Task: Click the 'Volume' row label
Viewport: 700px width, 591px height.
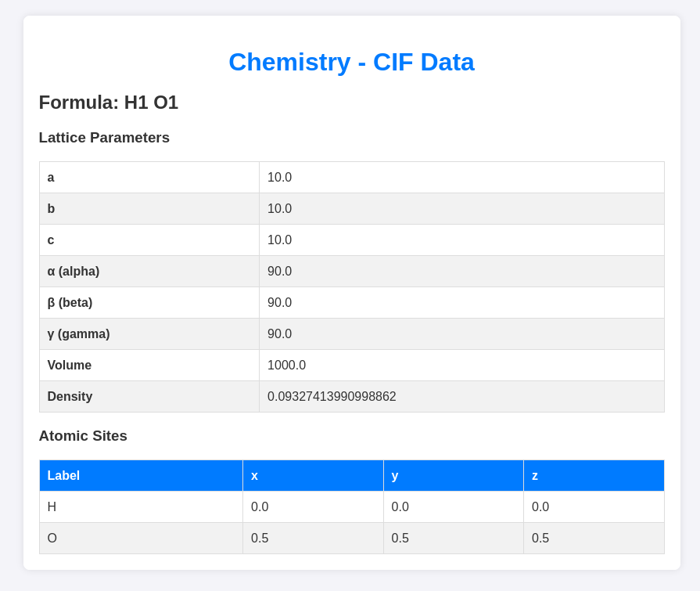Action: pos(69,365)
